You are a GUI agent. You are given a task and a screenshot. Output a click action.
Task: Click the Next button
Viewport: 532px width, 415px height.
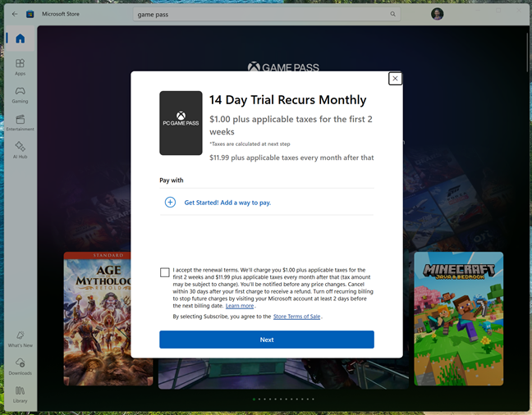267,340
